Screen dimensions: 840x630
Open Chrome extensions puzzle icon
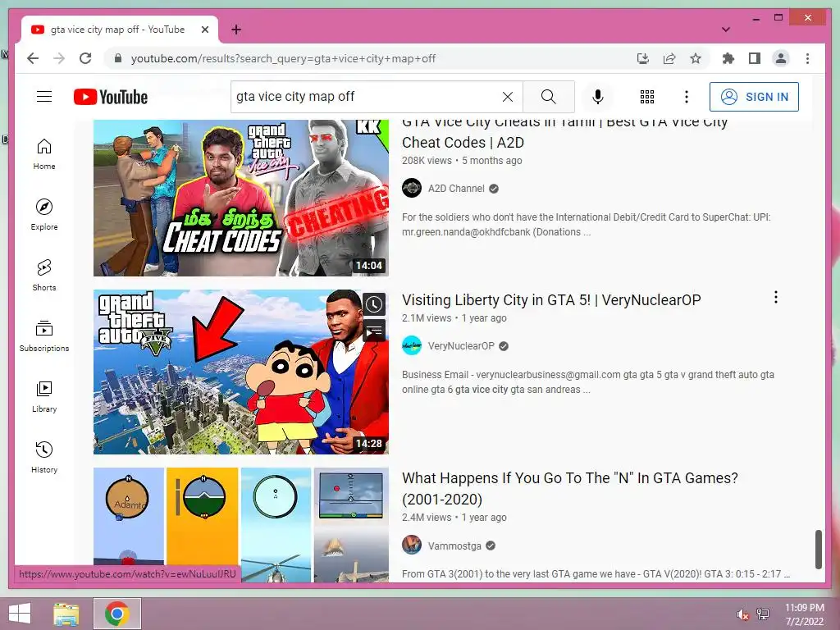point(728,58)
